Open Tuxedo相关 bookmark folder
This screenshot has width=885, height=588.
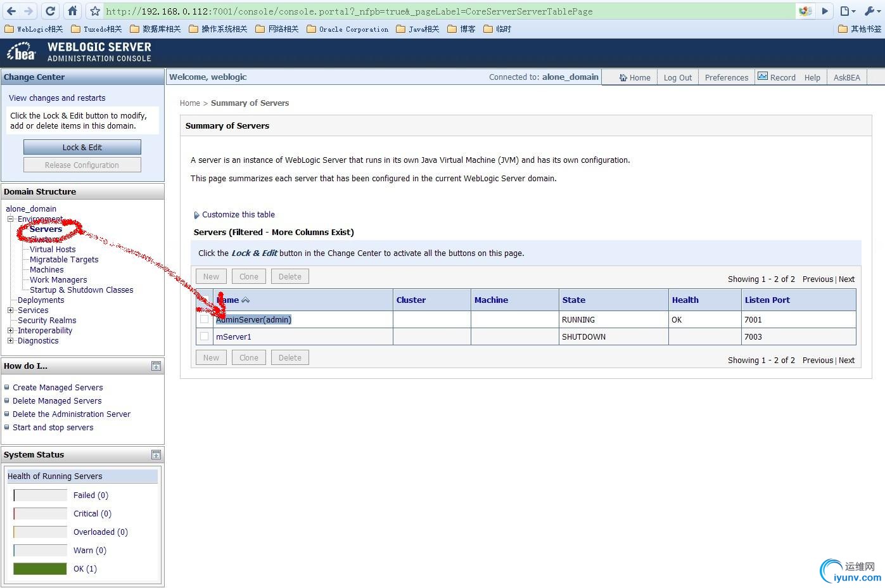(96, 29)
